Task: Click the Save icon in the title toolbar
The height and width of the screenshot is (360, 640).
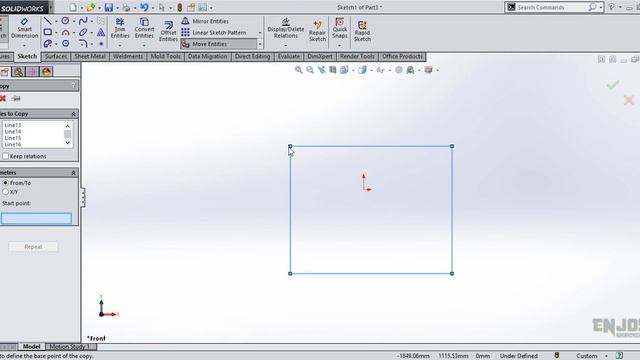Action: pos(109,7)
